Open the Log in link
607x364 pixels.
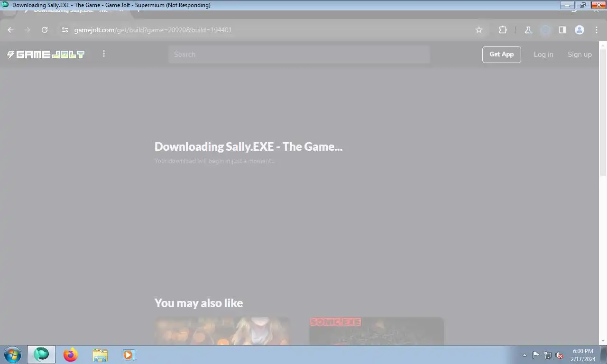(x=543, y=55)
